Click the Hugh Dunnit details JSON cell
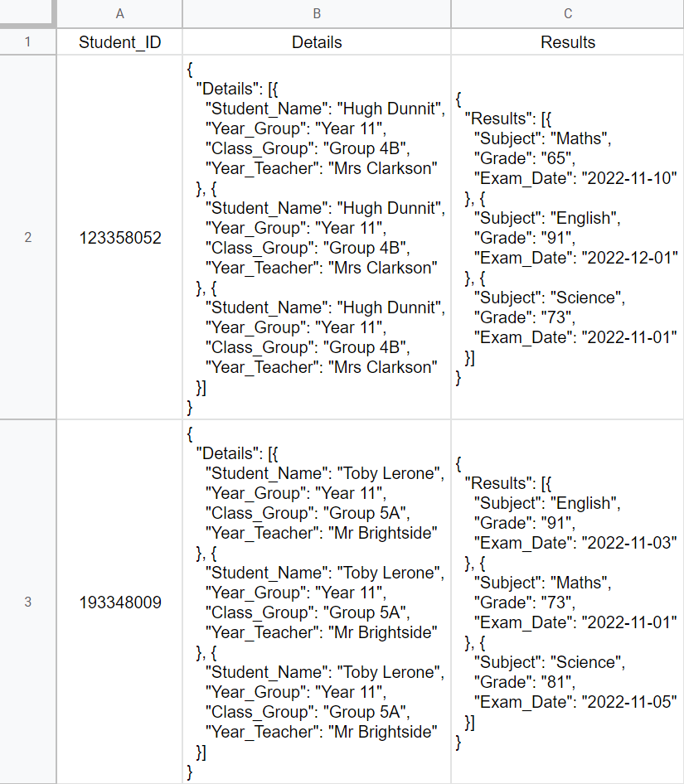The image size is (684, 784). click(317, 238)
